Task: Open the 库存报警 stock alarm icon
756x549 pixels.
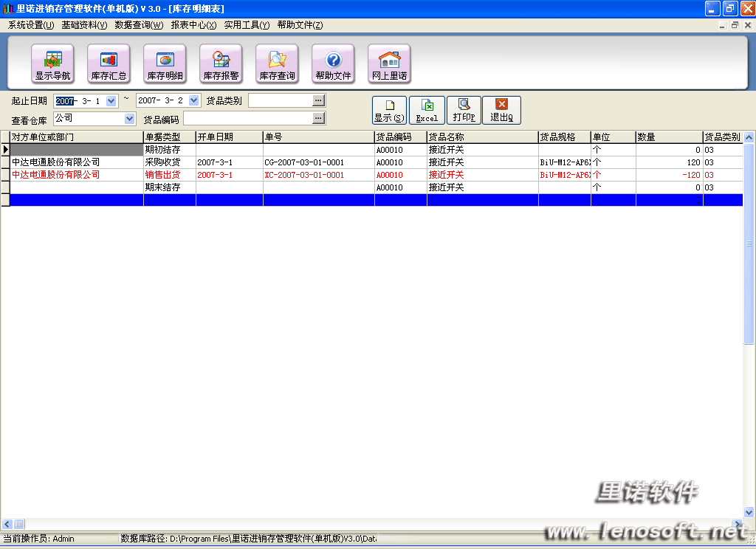Action: (x=221, y=65)
